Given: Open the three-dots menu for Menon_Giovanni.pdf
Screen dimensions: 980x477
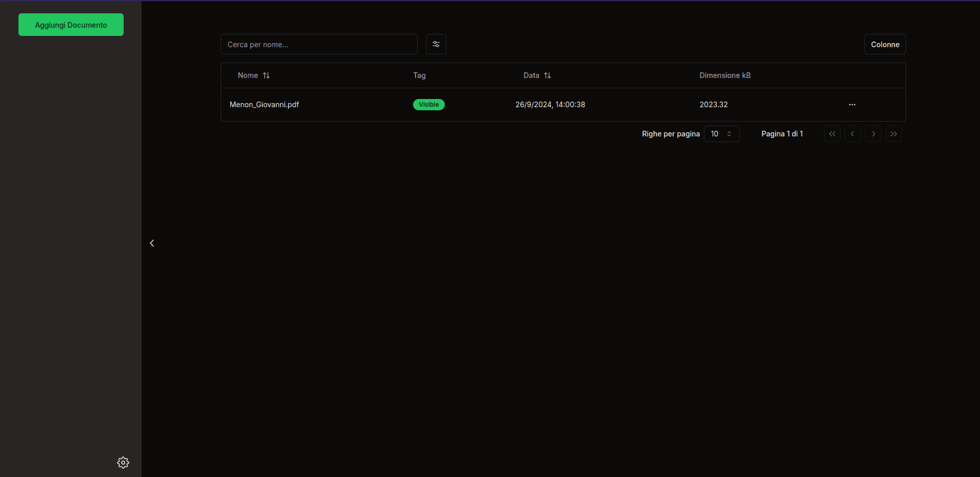Looking at the screenshot, I should tap(852, 105).
